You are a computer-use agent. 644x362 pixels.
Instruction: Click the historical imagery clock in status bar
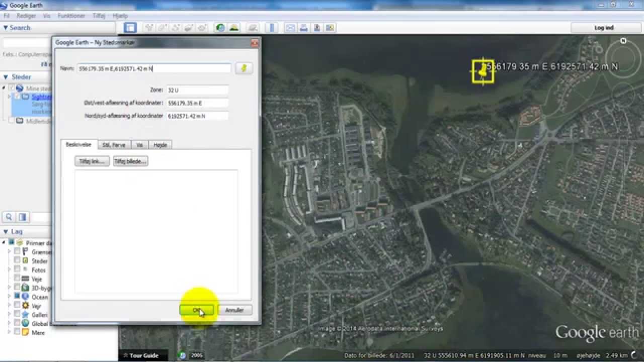tap(183, 355)
